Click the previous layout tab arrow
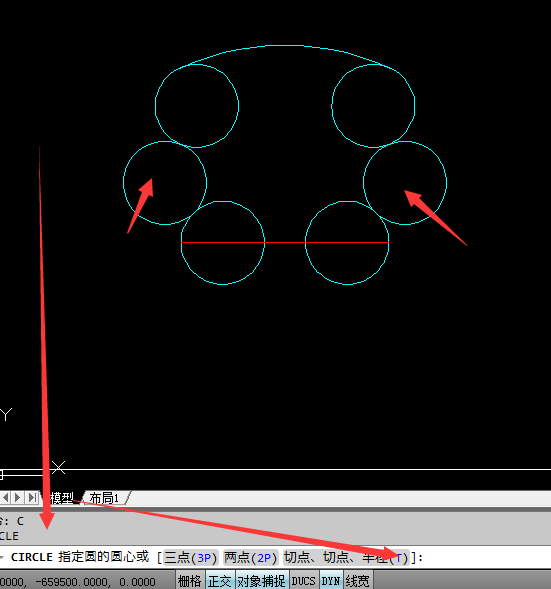Viewport: 551px width, 589px height. (x=5, y=498)
